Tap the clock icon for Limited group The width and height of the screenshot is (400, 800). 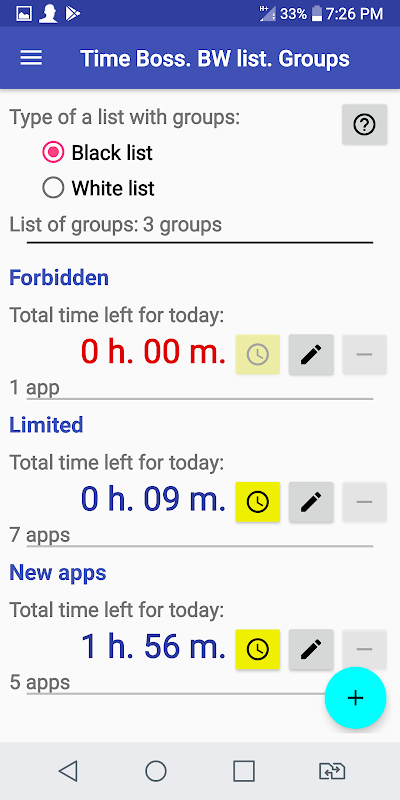[258, 502]
